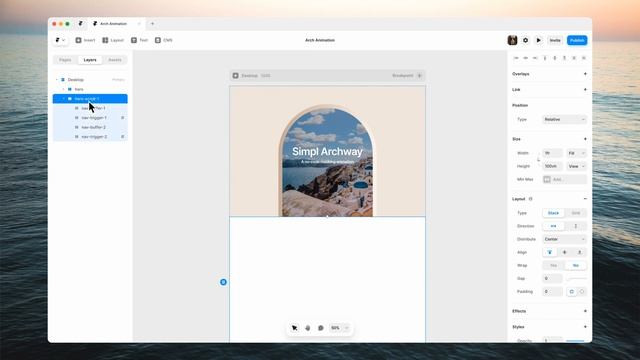This screenshot has width=640, height=360.
Task: Click the indicator icon on nav-trigger-2 row
Action: point(122,137)
